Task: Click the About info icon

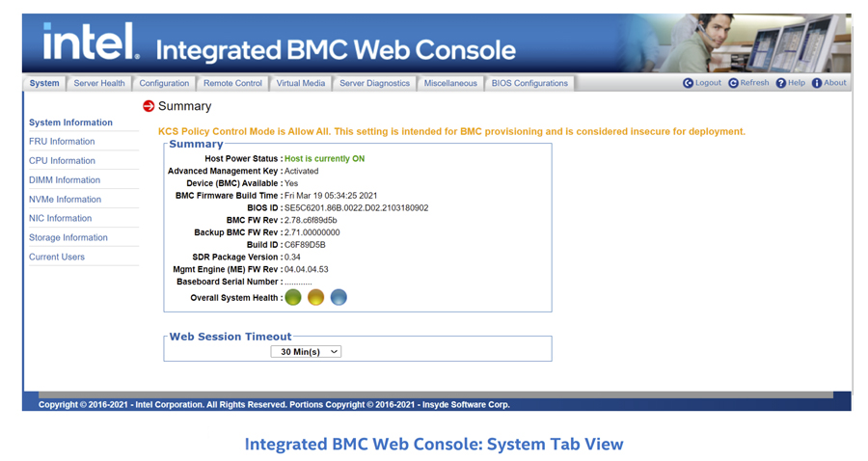Action: (817, 83)
